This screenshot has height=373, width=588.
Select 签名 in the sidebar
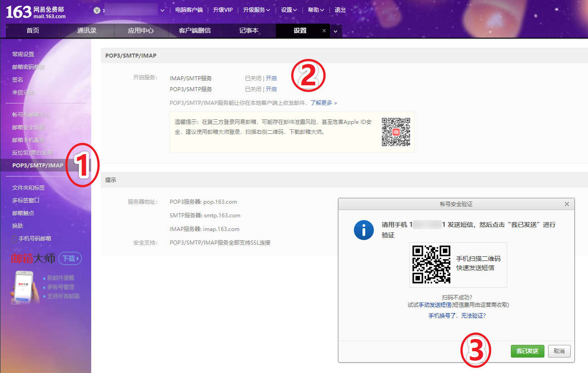pyautogui.click(x=18, y=79)
